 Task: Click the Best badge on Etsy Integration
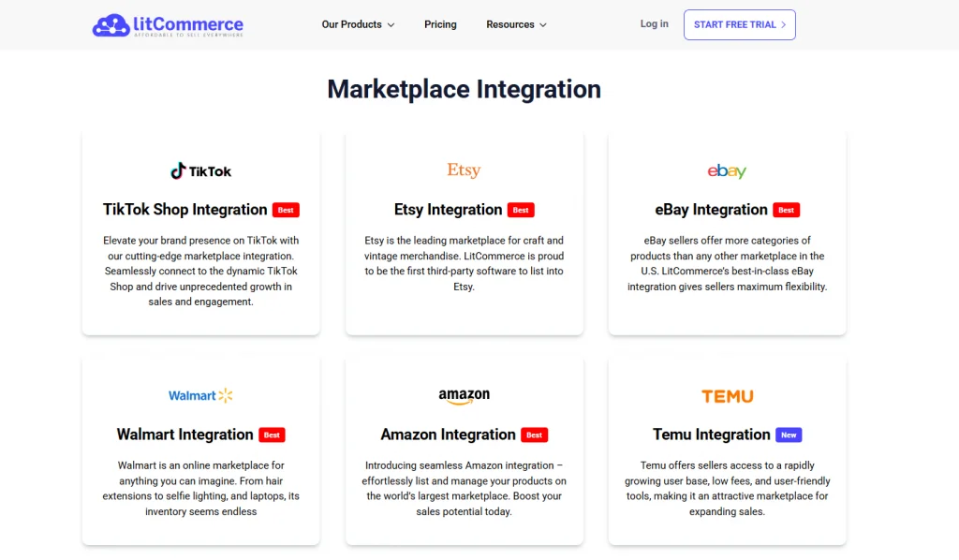(521, 210)
